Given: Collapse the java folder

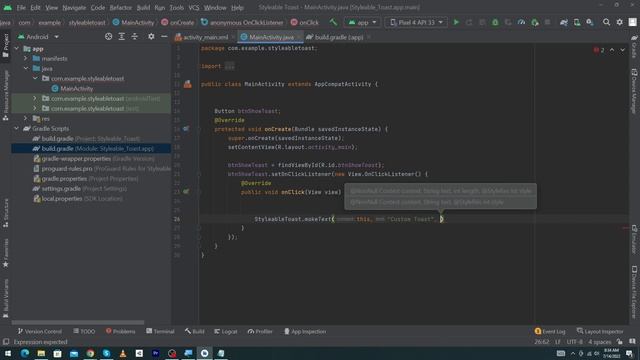Looking at the screenshot, I should point(26,69).
